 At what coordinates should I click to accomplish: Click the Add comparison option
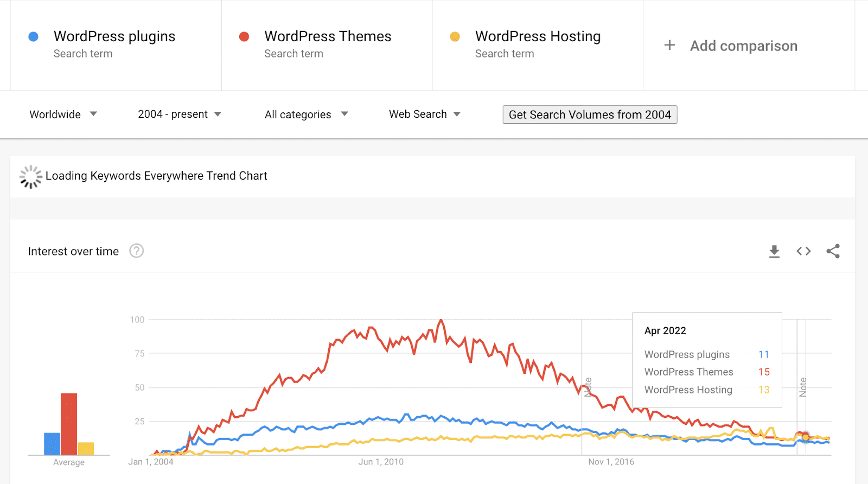click(744, 46)
